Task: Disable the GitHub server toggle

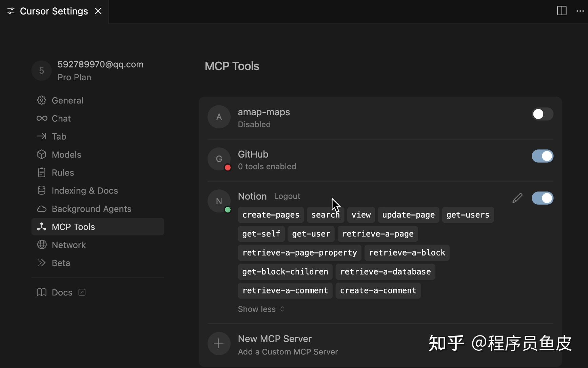Action: [x=543, y=156]
